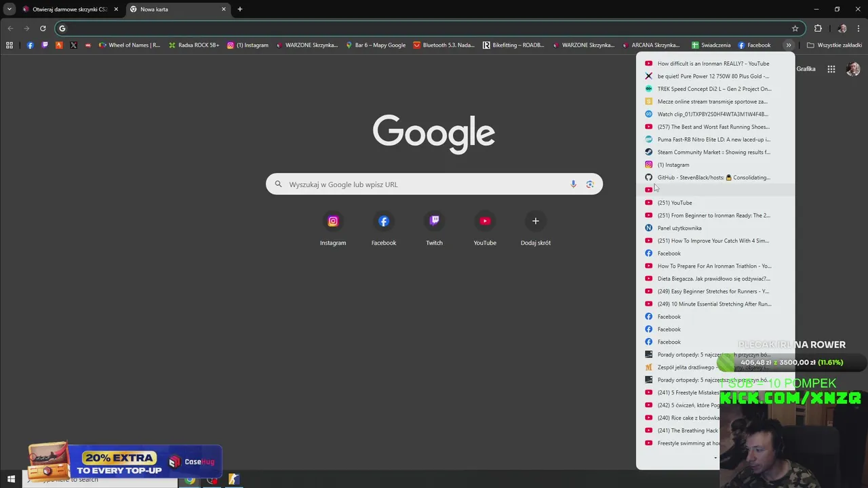This screenshot has height=488, width=868.
Task: Open the X bookmark icon in bookmarks bar
Action: click(x=74, y=45)
